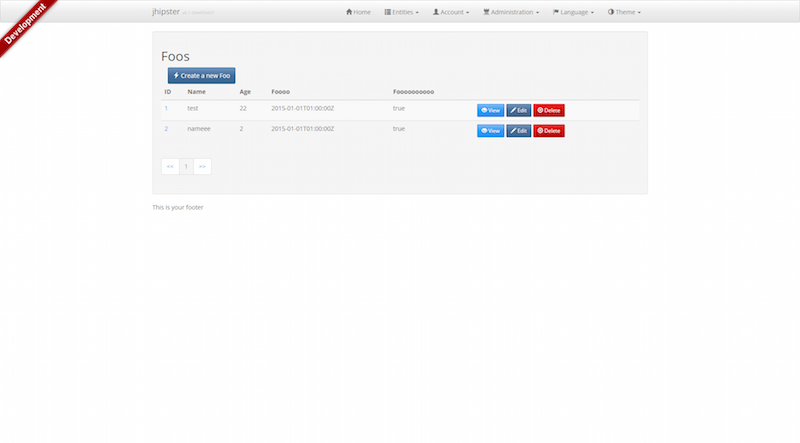Edit the 'test' row entry

click(x=518, y=110)
